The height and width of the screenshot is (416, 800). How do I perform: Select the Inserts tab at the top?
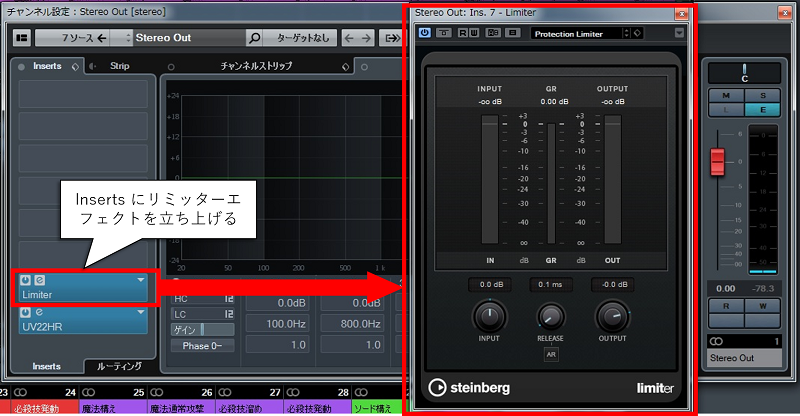[x=47, y=66]
